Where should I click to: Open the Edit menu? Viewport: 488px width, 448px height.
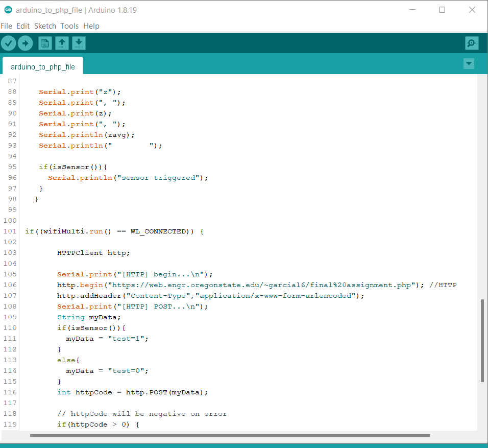click(23, 26)
